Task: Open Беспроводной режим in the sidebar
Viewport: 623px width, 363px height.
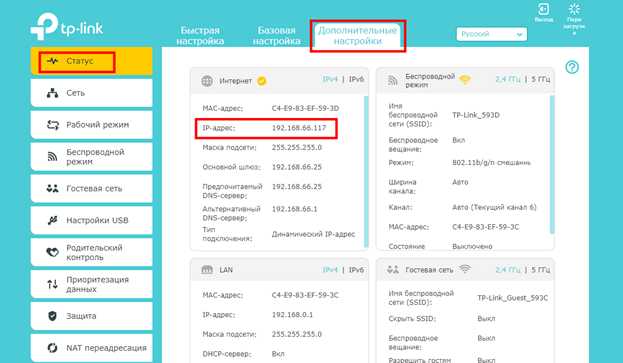Action: (x=91, y=156)
